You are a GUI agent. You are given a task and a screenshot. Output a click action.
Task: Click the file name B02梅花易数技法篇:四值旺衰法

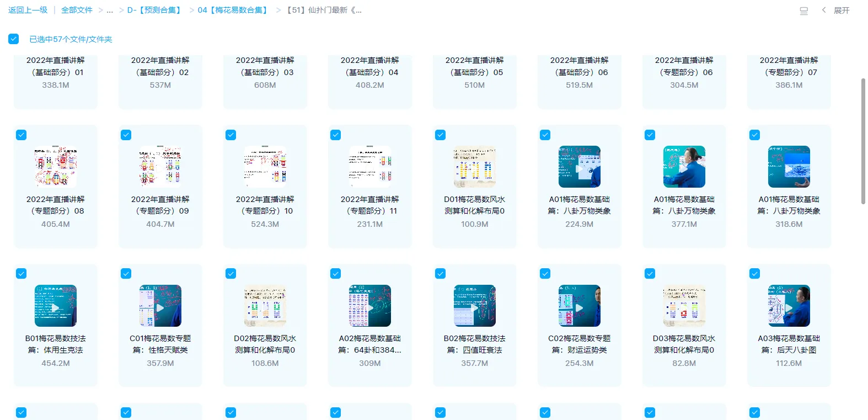[475, 344]
